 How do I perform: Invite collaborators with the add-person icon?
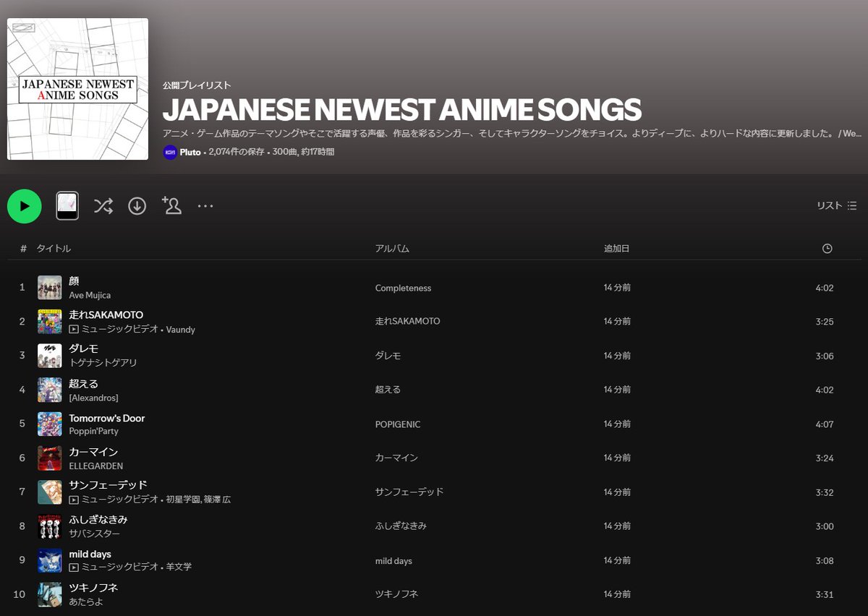click(171, 205)
